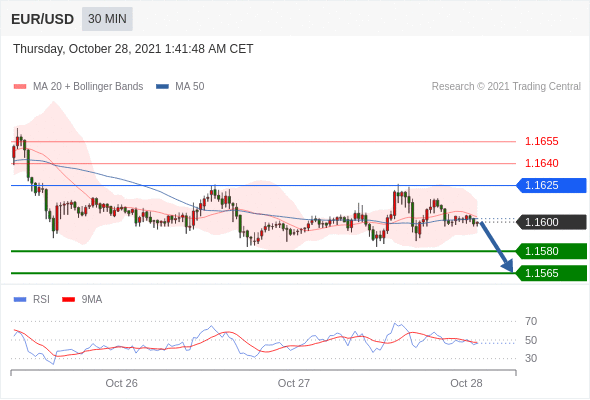Image resolution: width=590 pixels, height=400 pixels.
Task: Click the 30 MIN timeframe button
Action: [x=107, y=19]
